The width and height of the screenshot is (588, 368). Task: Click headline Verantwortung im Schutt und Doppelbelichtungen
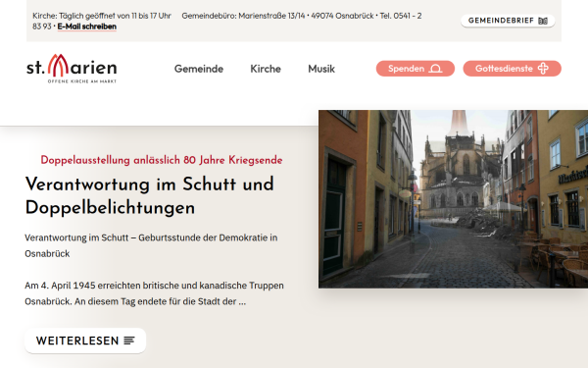click(149, 195)
